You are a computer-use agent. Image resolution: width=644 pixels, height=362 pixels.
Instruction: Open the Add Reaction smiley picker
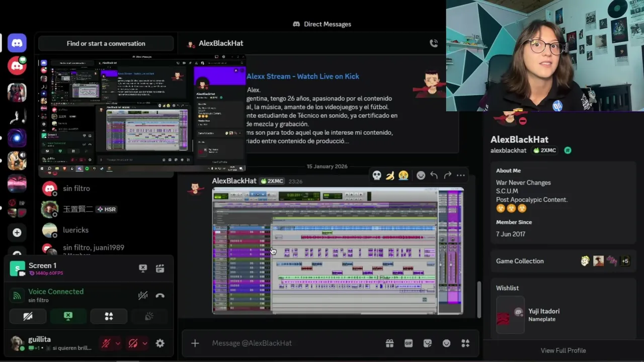pos(421,175)
